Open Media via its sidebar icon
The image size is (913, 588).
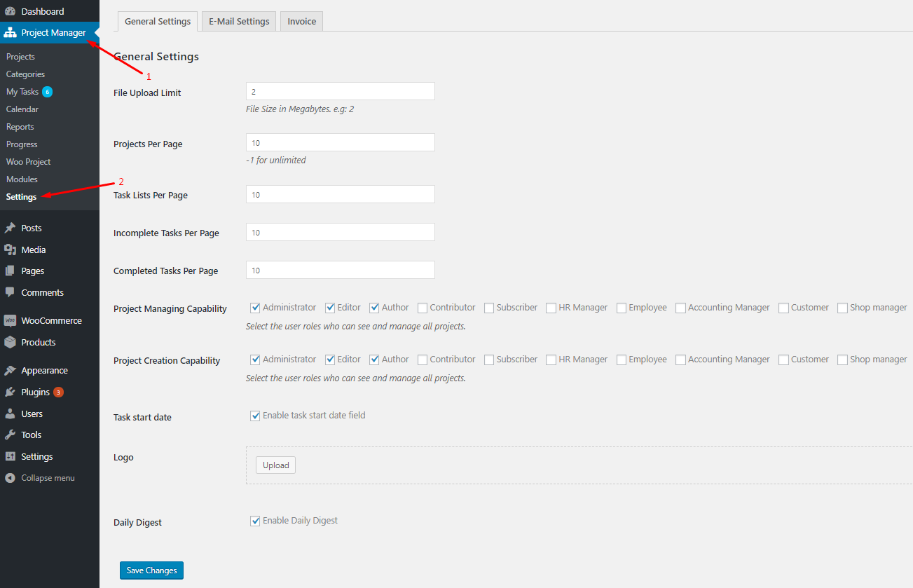10,249
